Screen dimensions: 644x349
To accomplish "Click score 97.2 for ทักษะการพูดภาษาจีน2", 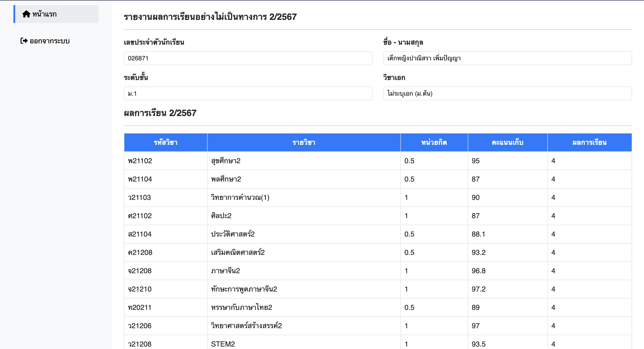I will coord(478,289).
